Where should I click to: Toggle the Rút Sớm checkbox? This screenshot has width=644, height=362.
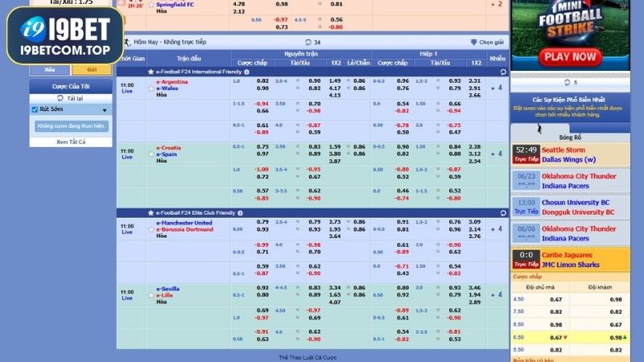pyautogui.click(x=35, y=109)
